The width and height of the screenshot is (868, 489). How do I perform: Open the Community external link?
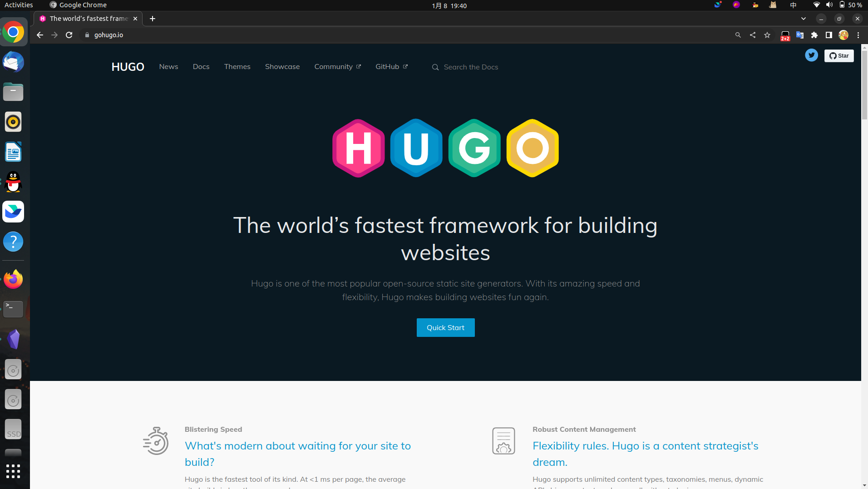[337, 67]
